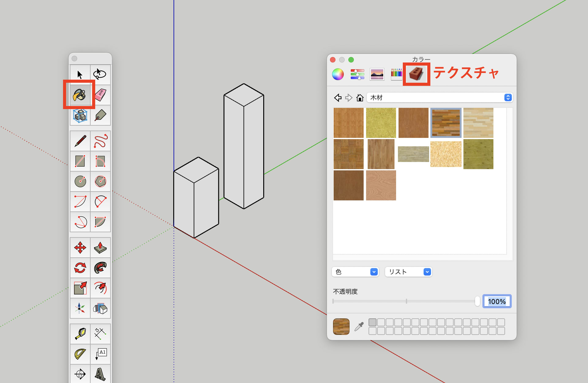
Task: Click the opacity slider handle
Action: coord(477,301)
